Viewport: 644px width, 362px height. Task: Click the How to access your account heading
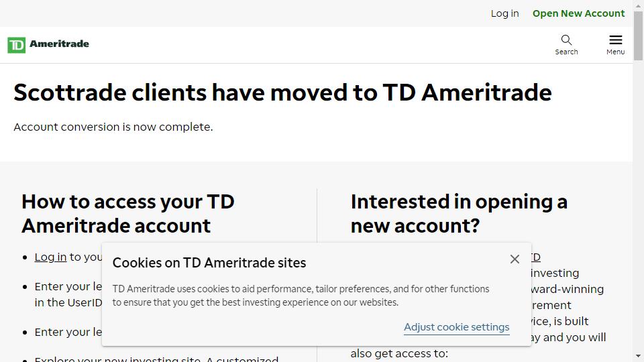click(128, 213)
